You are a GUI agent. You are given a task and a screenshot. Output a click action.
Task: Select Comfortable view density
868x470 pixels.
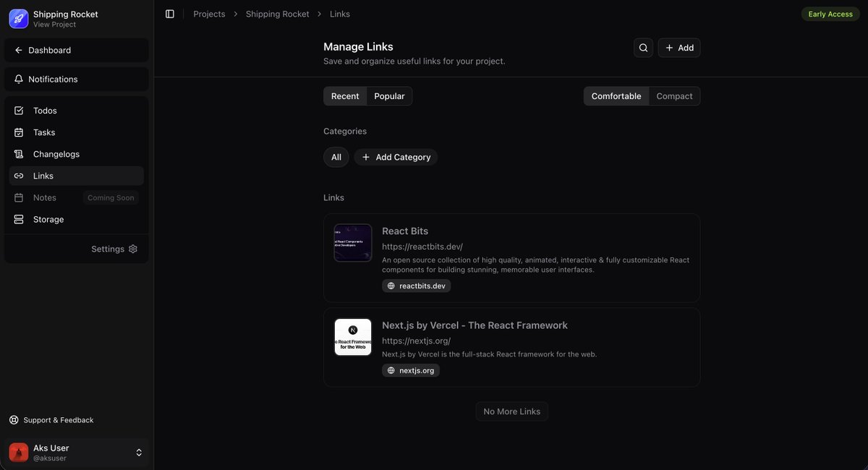point(616,96)
